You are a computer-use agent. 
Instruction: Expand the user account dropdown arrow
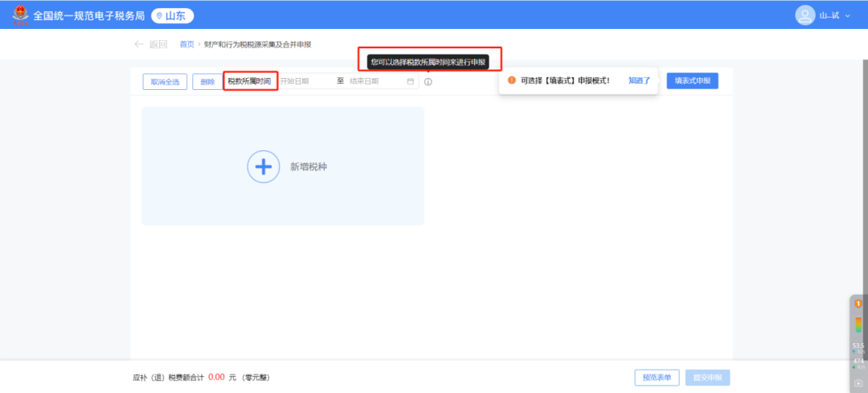(x=848, y=16)
